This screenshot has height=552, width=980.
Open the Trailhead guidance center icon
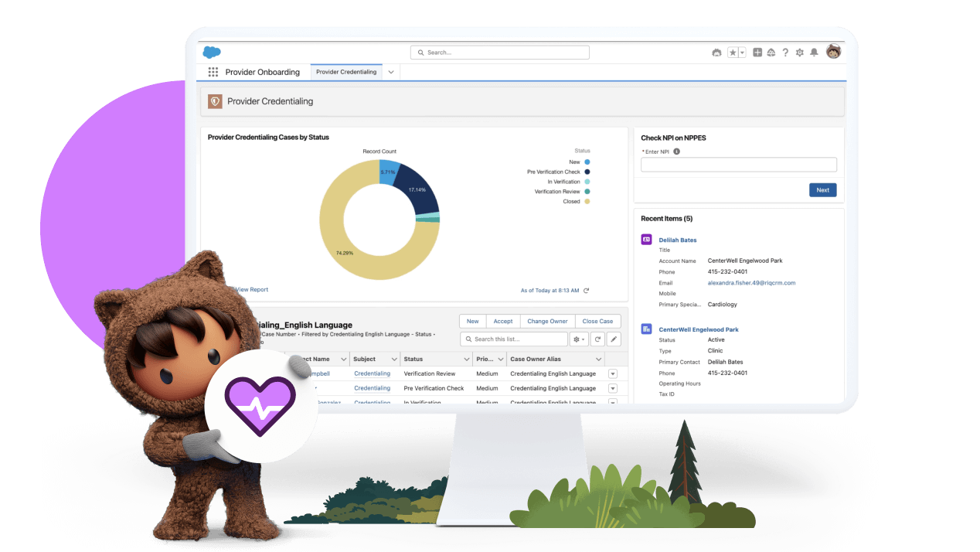(771, 53)
